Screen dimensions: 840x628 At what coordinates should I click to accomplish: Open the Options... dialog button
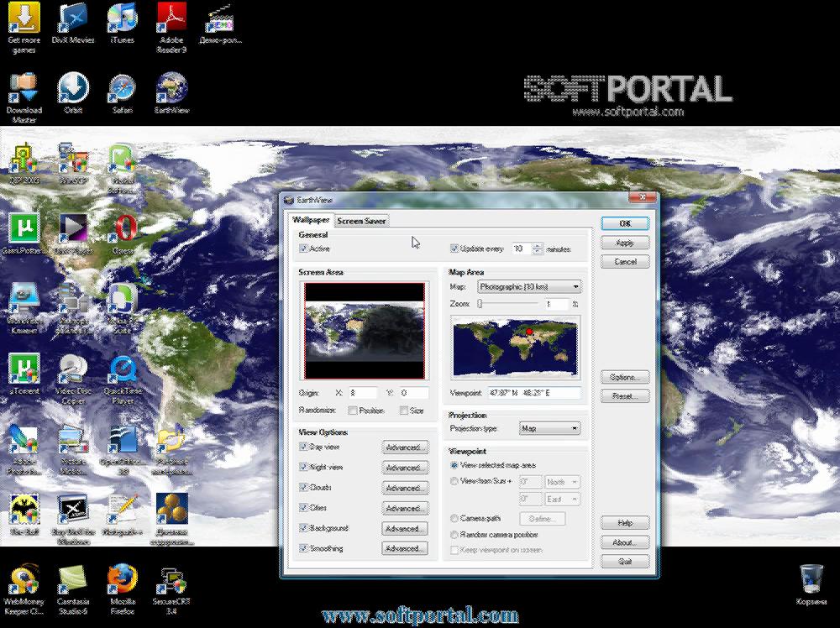[x=625, y=378]
